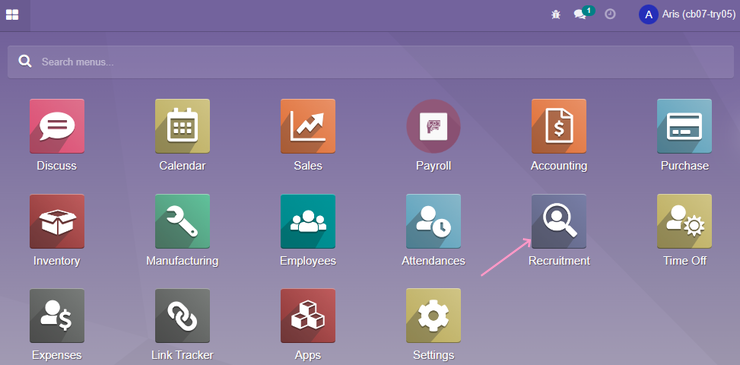This screenshot has height=365, width=740.
Task: Open the Discuss app icon
Action: [x=57, y=126]
